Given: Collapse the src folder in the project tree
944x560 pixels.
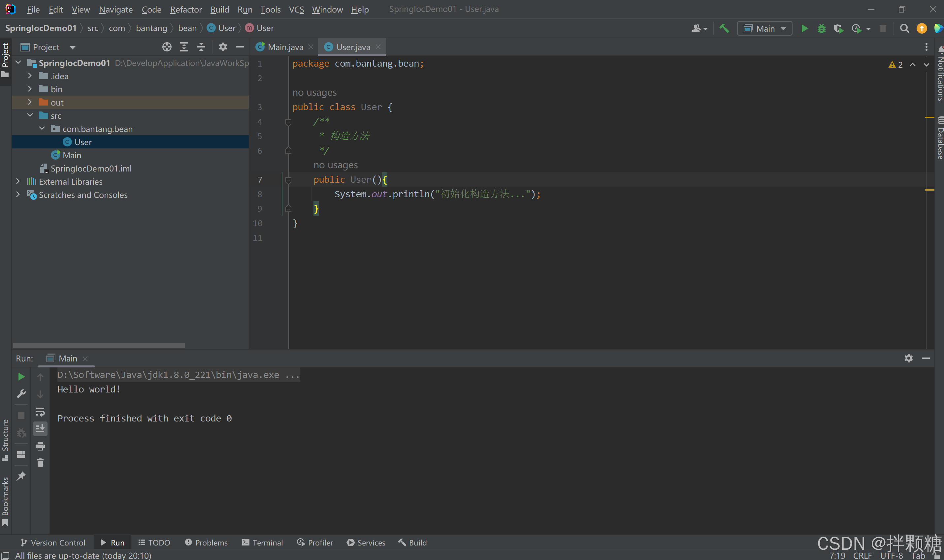Looking at the screenshot, I should coord(30,115).
